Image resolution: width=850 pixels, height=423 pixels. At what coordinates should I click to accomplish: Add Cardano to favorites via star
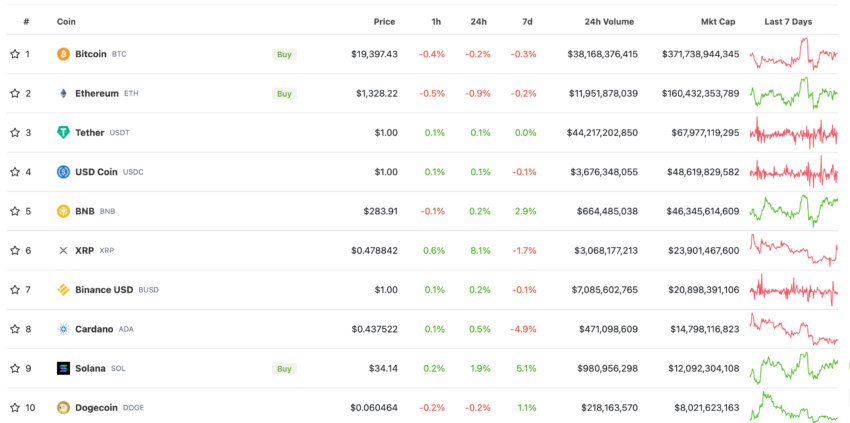pos(15,329)
